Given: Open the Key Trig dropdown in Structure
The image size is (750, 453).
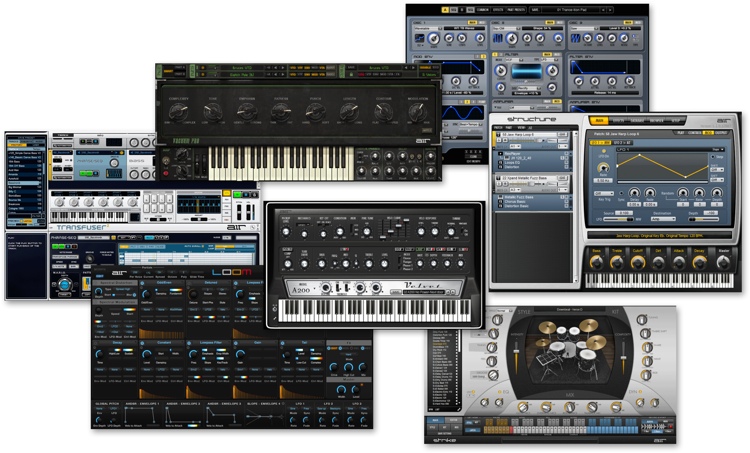Looking at the screenshot, I should 604,194.
